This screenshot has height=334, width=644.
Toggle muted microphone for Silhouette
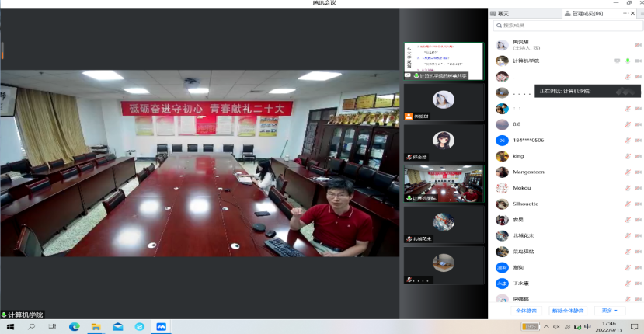click(x=627, y=204)
